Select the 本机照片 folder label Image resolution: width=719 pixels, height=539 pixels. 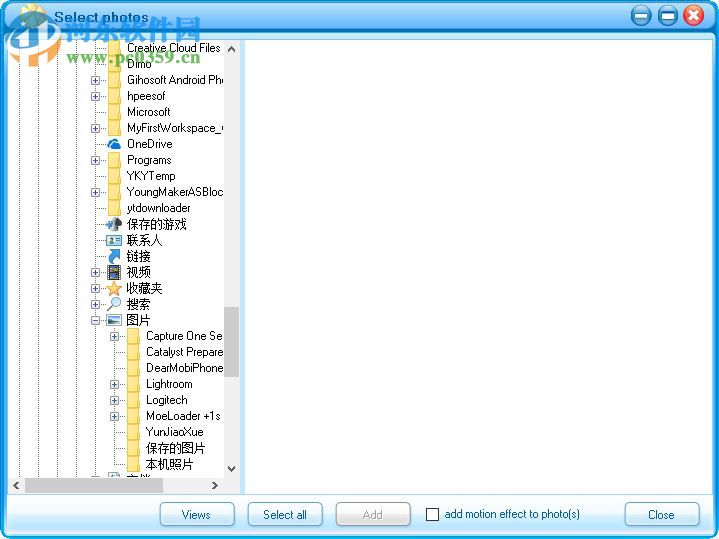170,464
